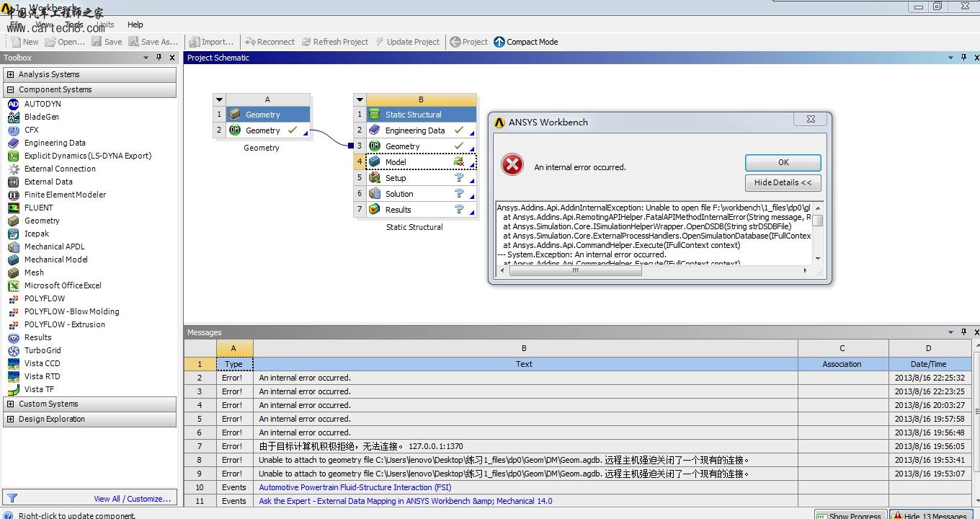This screenshot has height=519, width=980.
Task: Select the Microsoft Office Excel icon
Action: click(x=13, y=285)
